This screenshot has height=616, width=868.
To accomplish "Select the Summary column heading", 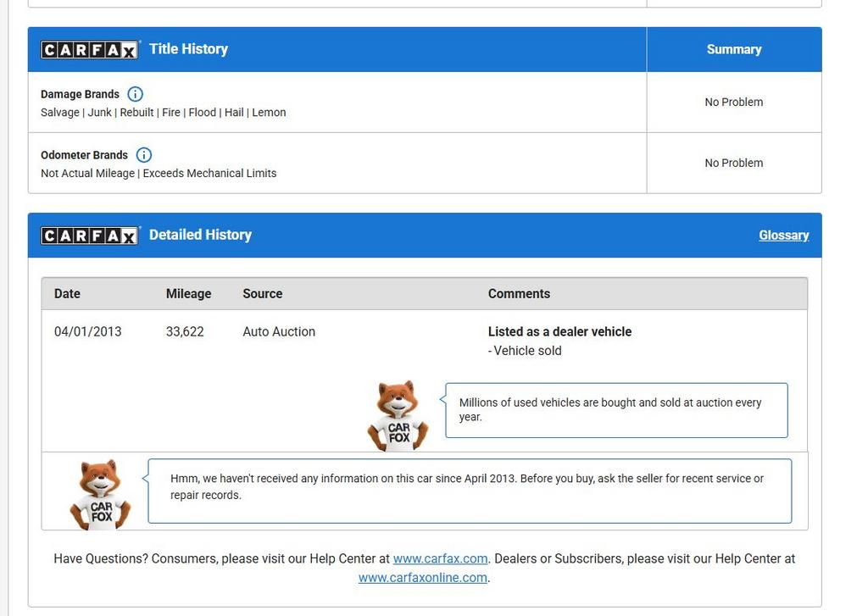I will click(x=734, y=49).
